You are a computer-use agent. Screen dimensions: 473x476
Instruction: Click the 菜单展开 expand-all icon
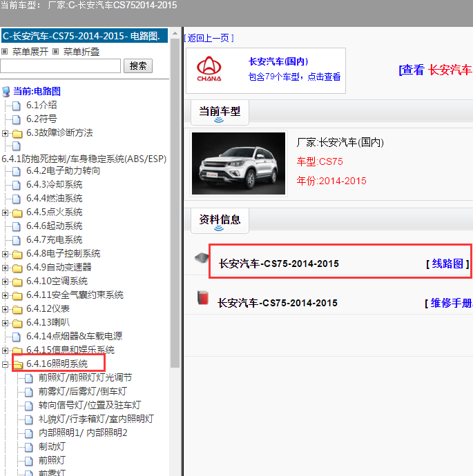click(x=4, y=52)
